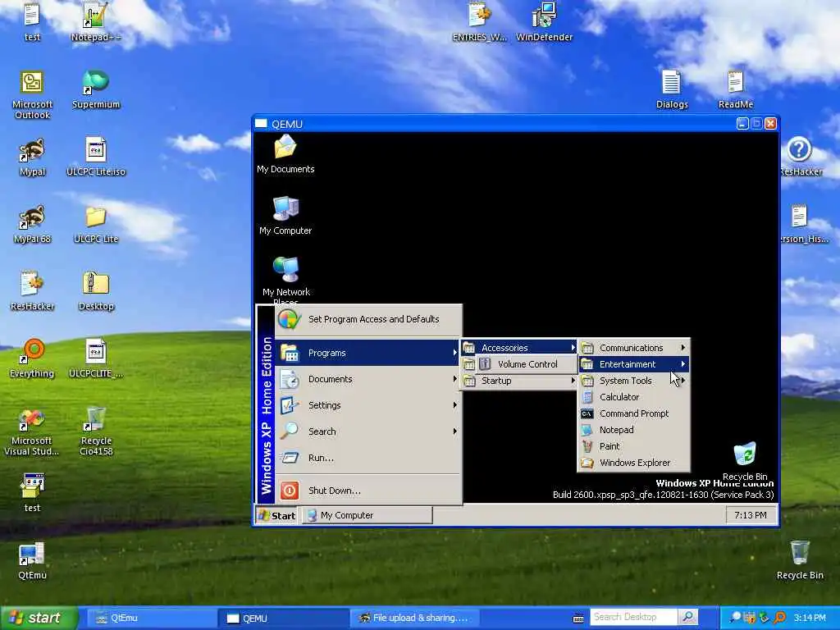Select My Computer guest taskbar button

(x=367, y=515)
